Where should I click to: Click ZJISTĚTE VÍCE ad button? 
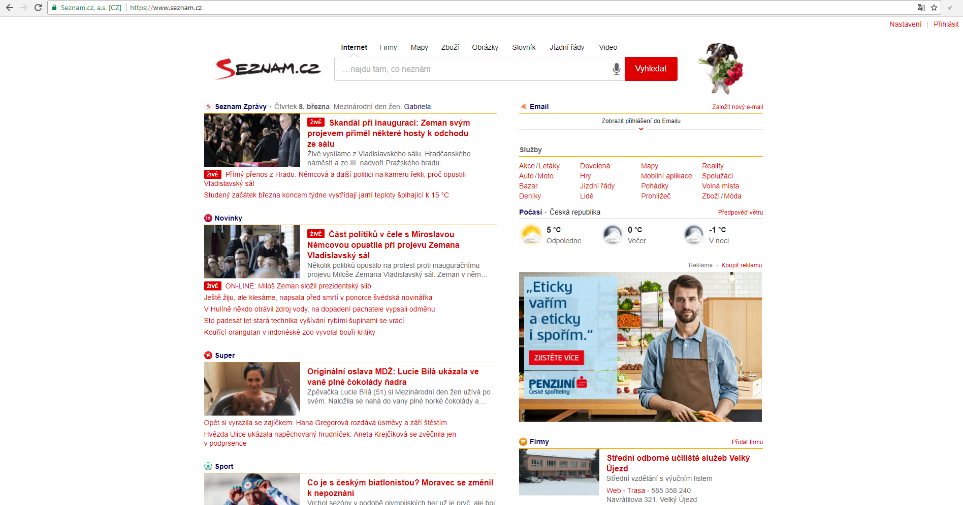556,358
